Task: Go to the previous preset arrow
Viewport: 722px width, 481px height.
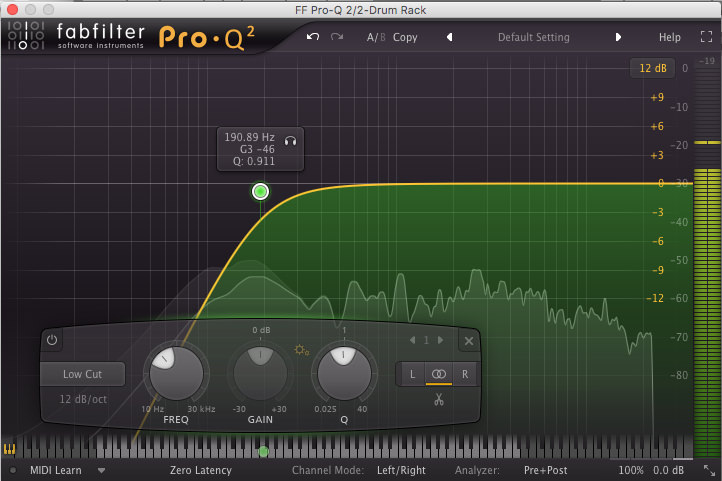Action: click(449, 37)
